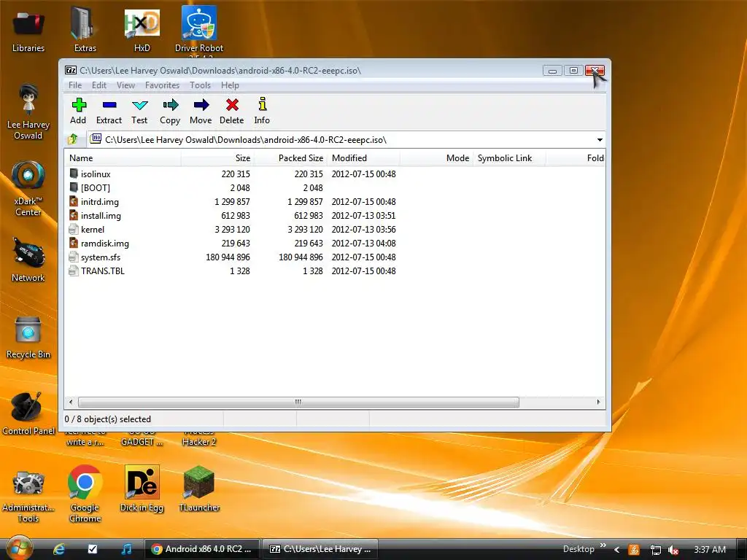Open the Favorites menu
This screenshot has height=560, width=747.
click(163, 85)
